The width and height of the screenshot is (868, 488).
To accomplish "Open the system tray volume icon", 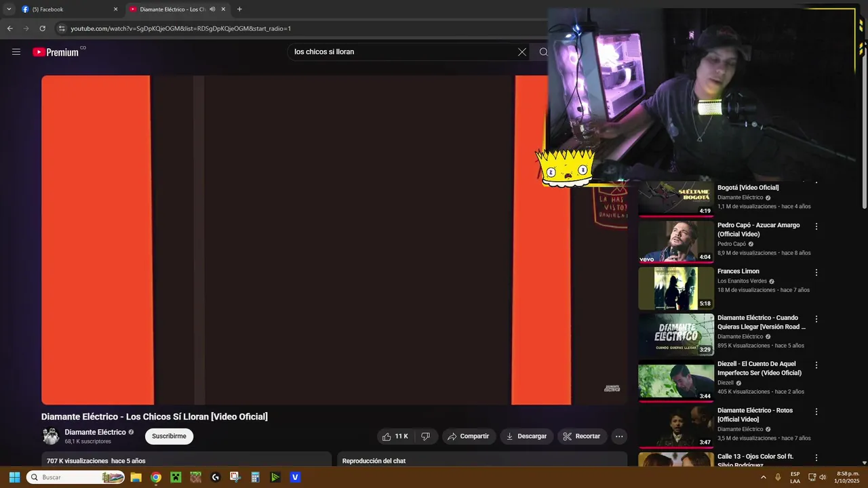I will 823,477.
